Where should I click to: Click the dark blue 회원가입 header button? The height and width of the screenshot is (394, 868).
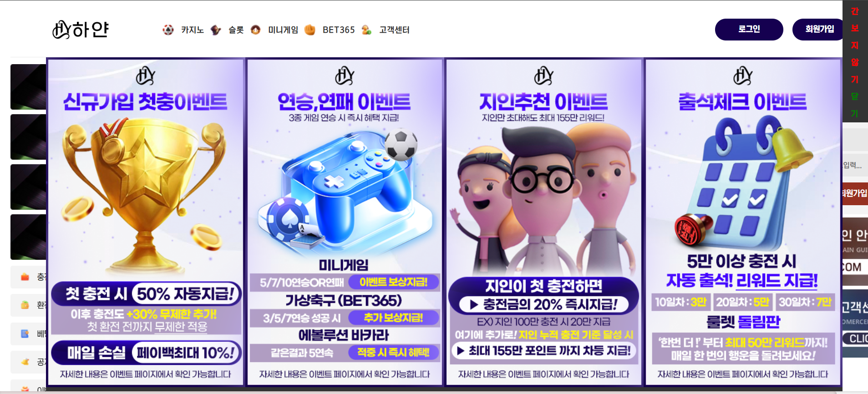pyautogui.click(x=818, y=30)
